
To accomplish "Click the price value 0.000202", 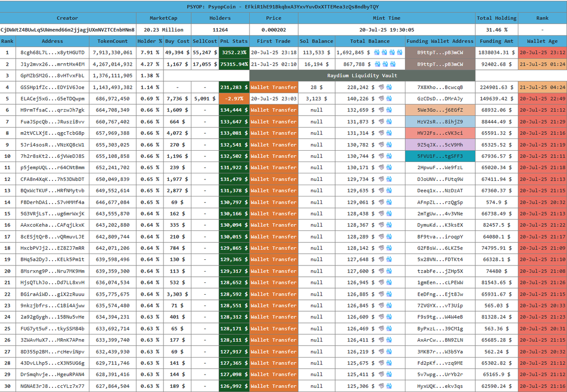I will click(x=274, y=29).
